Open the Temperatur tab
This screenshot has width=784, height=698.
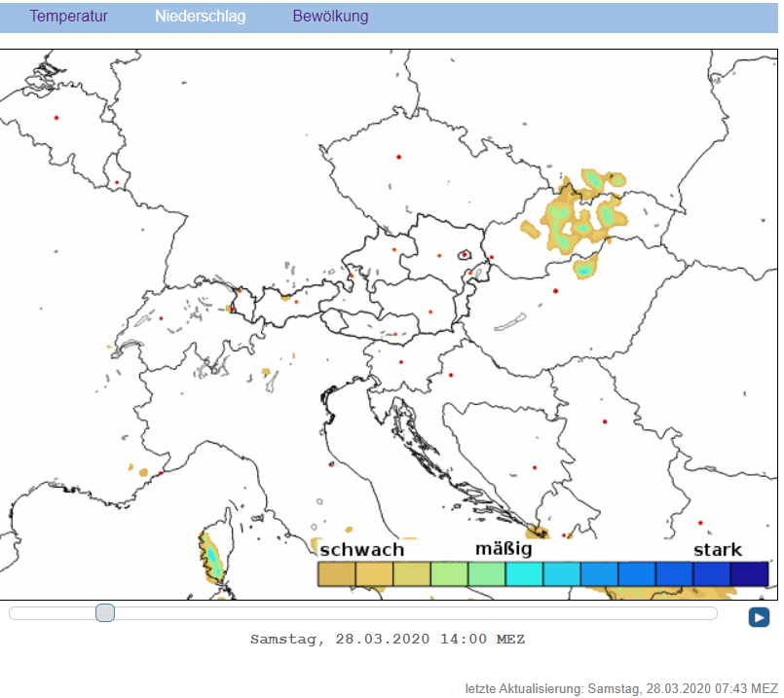coord(68,16)
